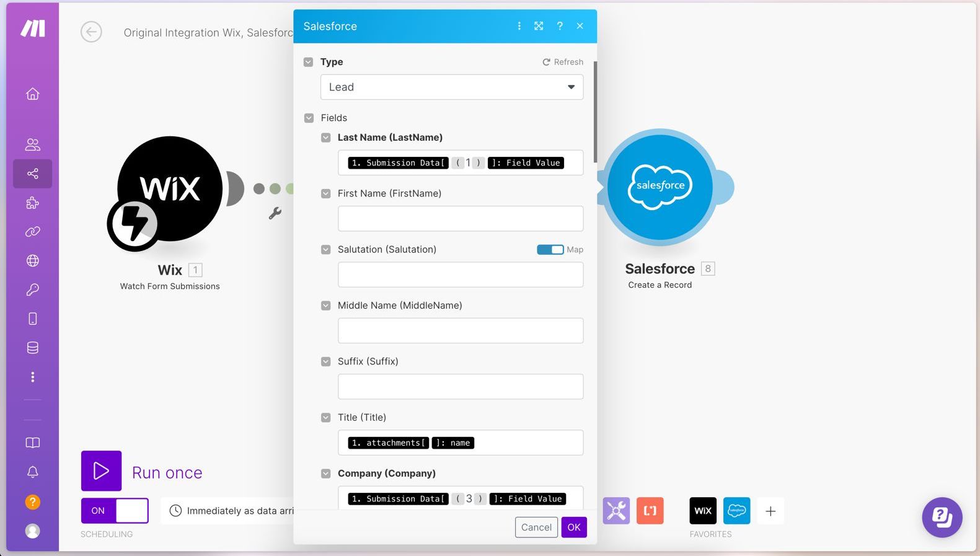
Task: Click into the Salutation input field
Action: (x=461, y=275)
